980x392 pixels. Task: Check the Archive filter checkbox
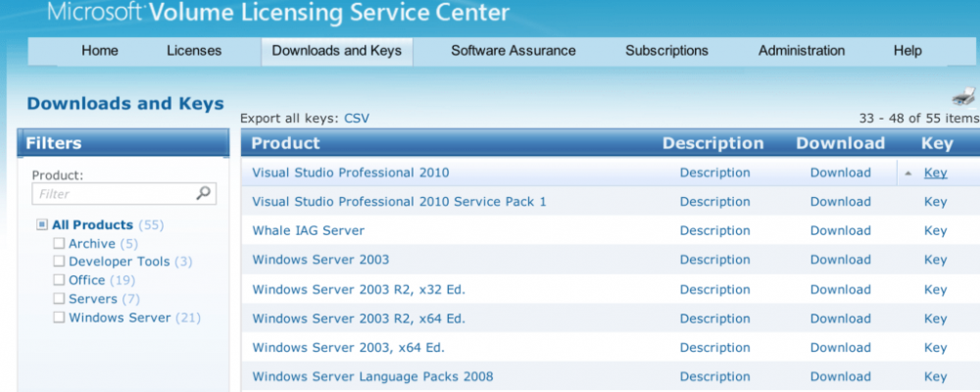pyautogui.click(x=59, y=243)
